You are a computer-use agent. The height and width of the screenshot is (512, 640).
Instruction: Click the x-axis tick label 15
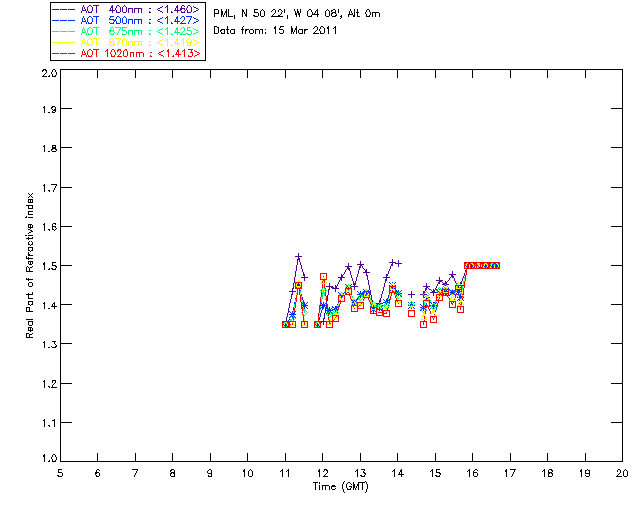coord(435,473)
